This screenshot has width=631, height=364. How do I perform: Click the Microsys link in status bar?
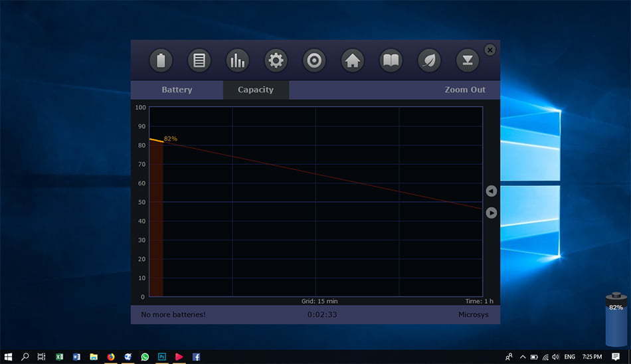coord(473,314)
